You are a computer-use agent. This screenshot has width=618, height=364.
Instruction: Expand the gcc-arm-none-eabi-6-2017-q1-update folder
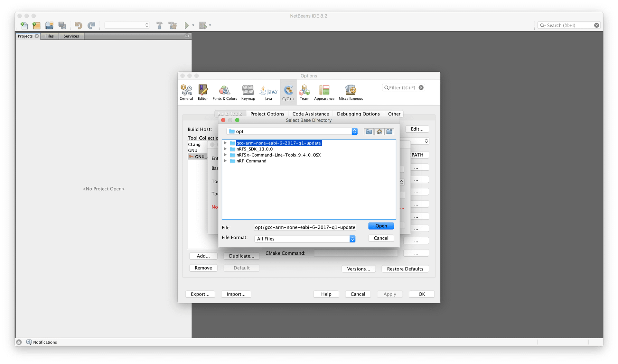225,143
